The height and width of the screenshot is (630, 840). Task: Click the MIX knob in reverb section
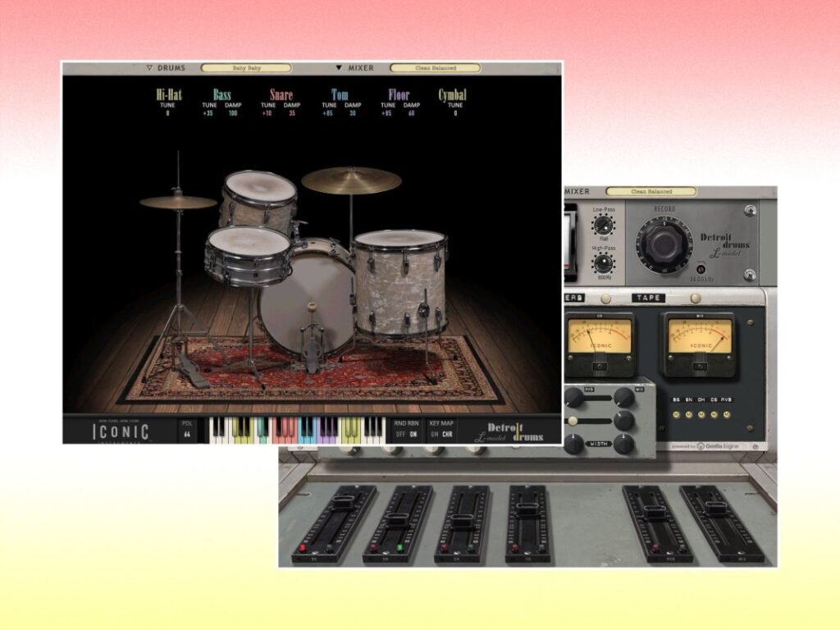(623, 398)
